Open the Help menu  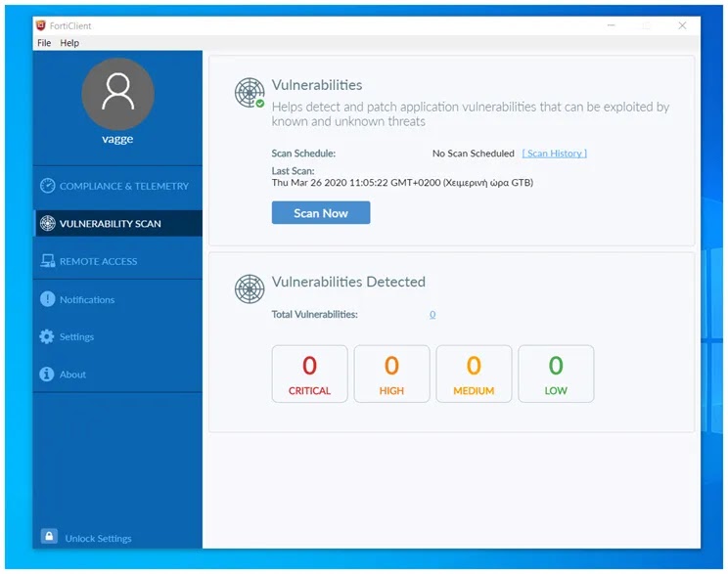coord(69,43)
